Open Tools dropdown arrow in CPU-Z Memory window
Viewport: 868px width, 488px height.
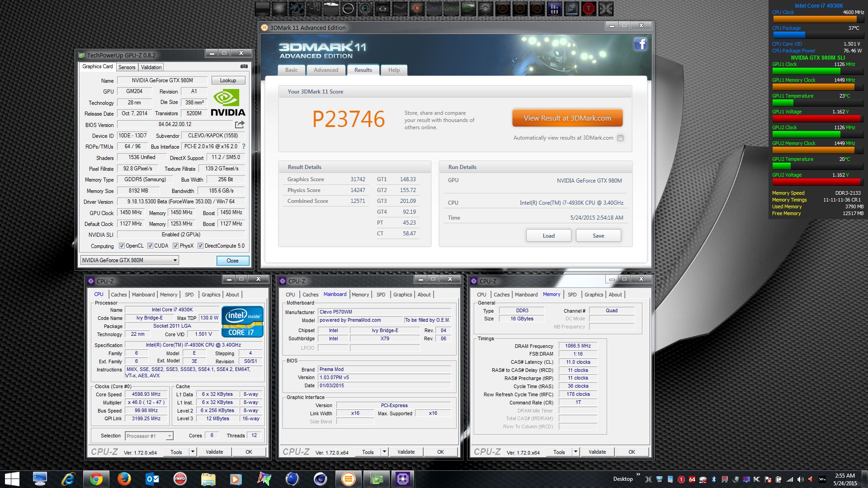575,451
